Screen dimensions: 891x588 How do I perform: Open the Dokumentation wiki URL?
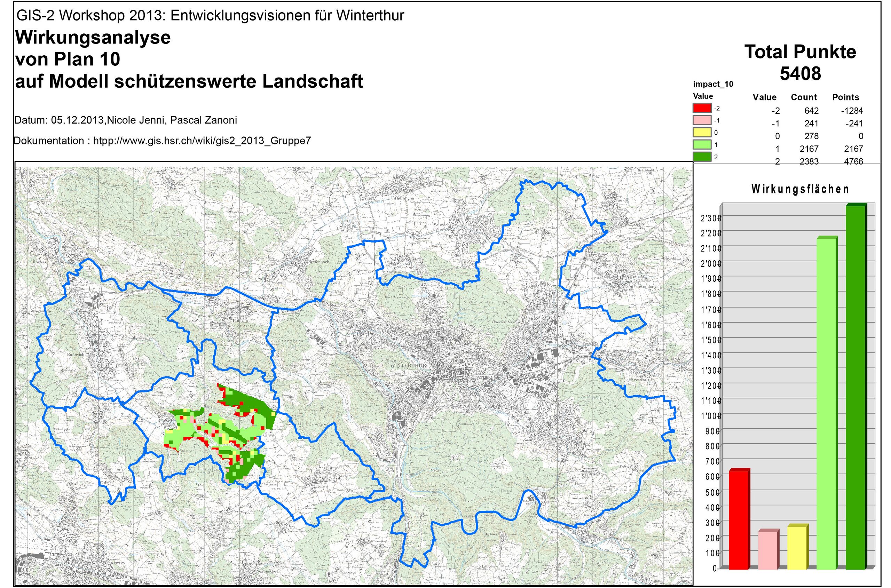202,141
